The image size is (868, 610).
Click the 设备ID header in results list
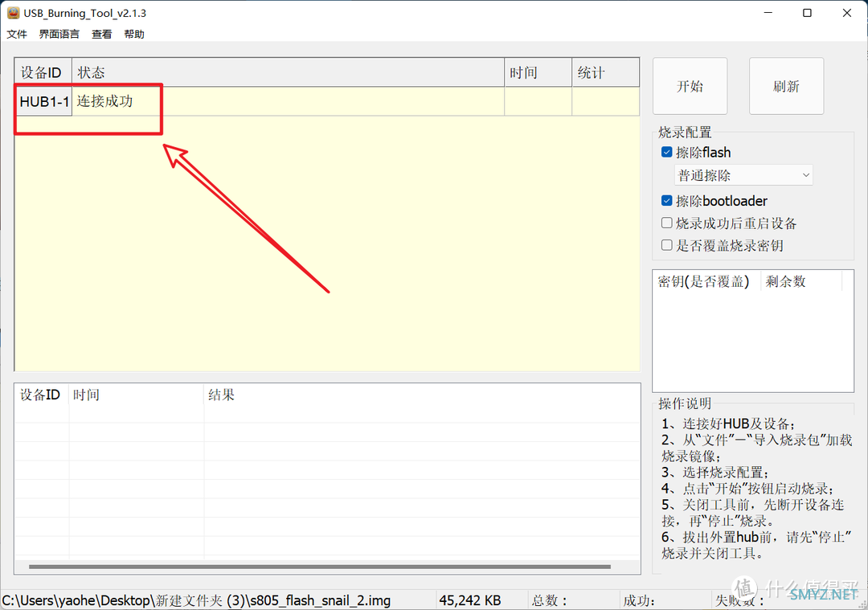pos(42,395)
